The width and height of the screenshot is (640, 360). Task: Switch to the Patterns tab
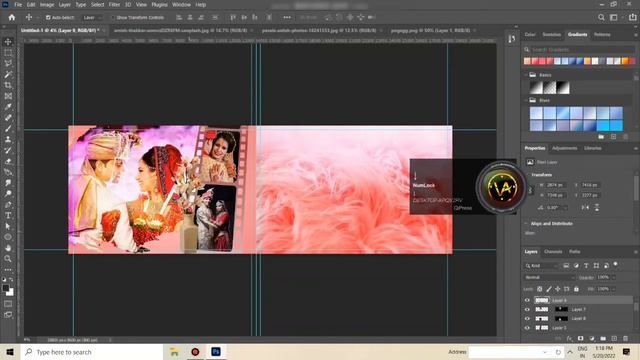pyautogui.click(x=602, y=35)
